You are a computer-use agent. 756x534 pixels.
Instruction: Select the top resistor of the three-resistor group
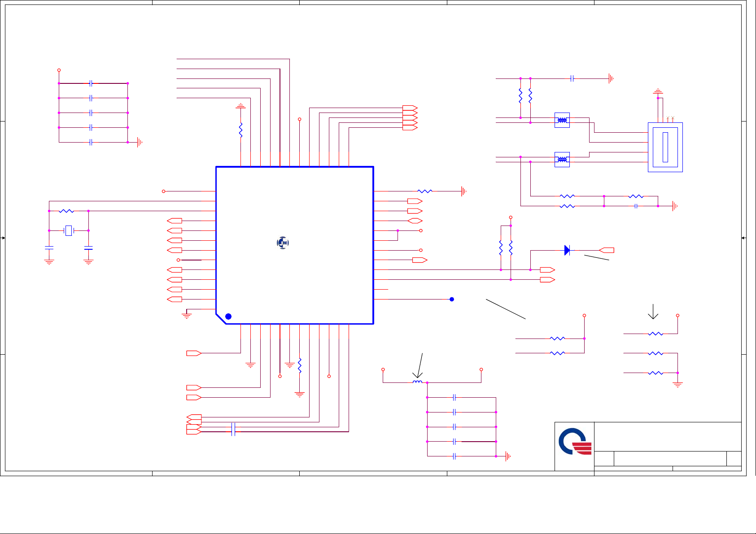tap(655, 334)
